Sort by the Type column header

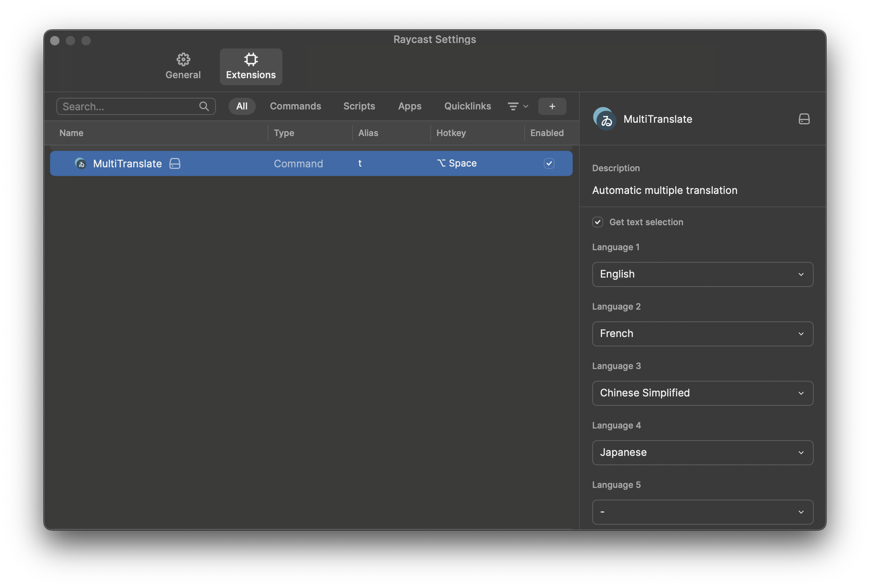pyautogui.click(x=284, y=133)
